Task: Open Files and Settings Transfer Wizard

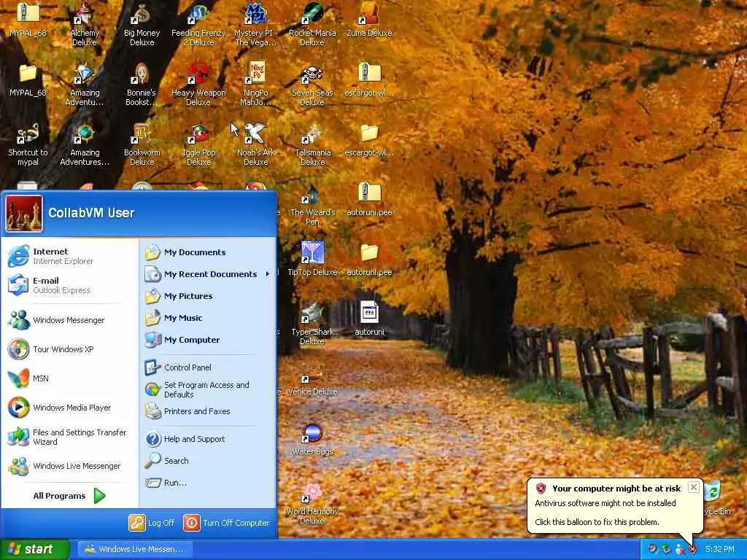Action: [x=70, y=437]
